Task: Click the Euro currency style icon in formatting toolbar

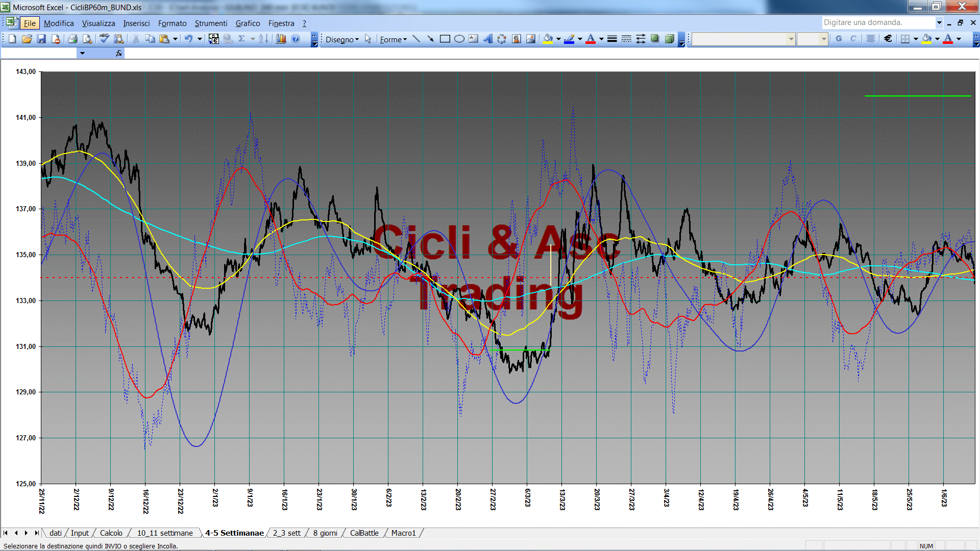Action: 888,39
